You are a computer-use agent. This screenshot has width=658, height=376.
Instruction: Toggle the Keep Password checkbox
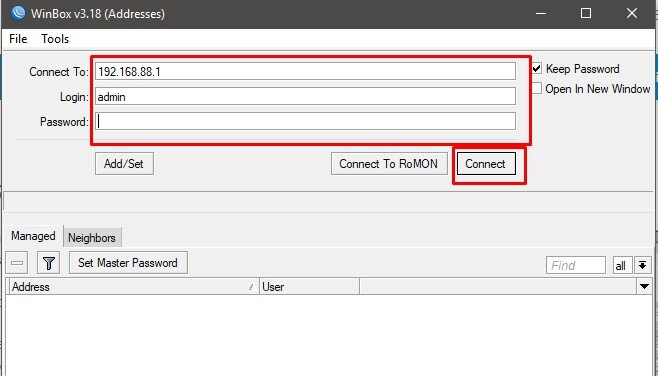[537, 69]
